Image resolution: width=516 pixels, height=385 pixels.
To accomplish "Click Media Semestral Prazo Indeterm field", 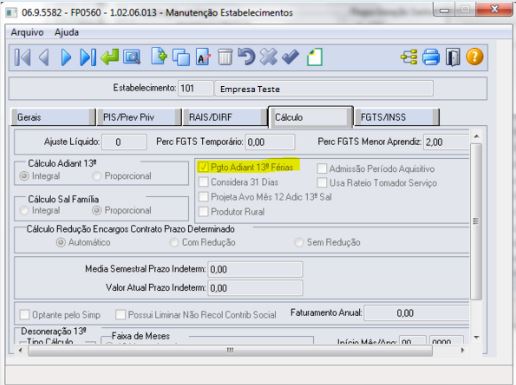I will [255, 269].
